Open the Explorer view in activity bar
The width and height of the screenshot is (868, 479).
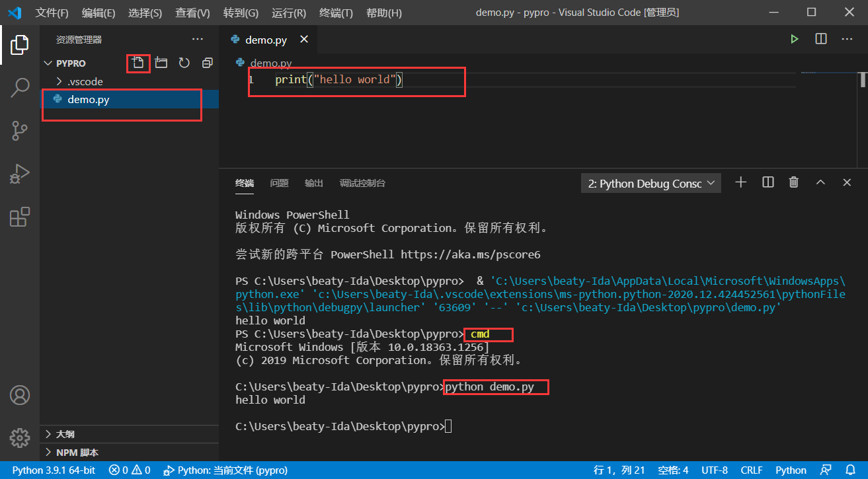click(x=19, y=45)
